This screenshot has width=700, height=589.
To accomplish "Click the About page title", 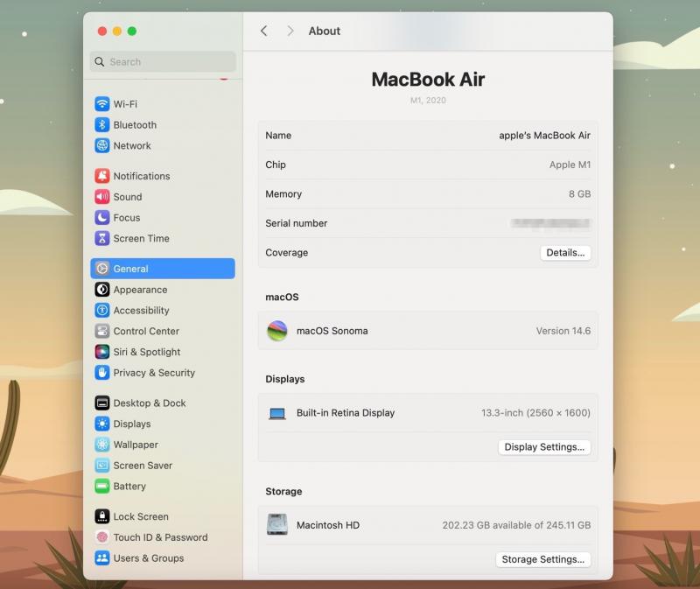I will click(325, 31).
